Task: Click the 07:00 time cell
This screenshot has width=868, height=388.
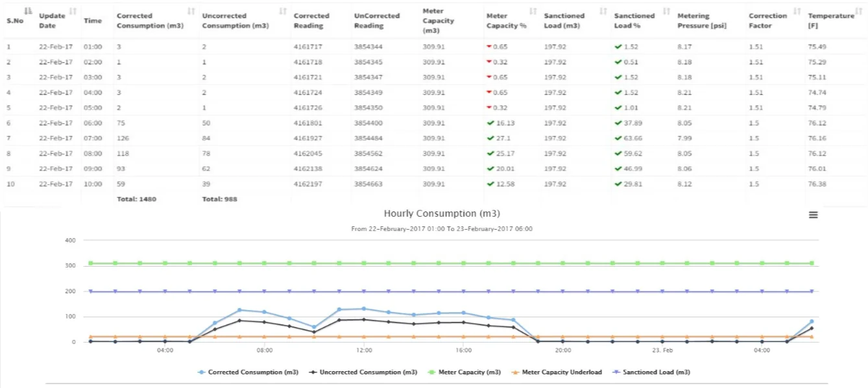Action: coord(93,138)
